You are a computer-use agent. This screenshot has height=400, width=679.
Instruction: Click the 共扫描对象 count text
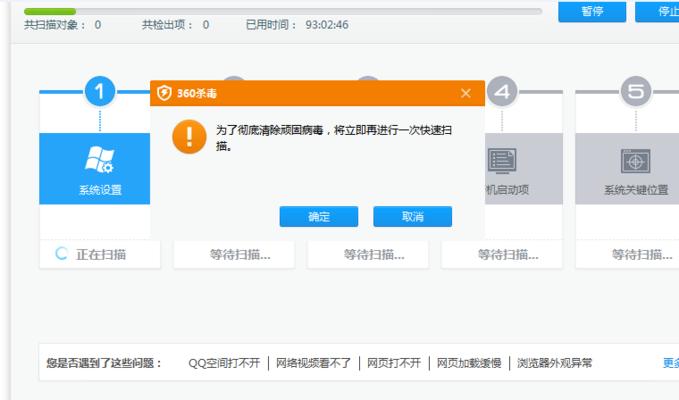click(x=62, y=25)
